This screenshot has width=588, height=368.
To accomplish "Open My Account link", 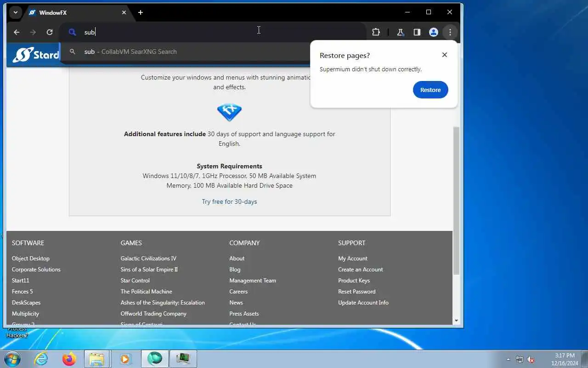I will (353, 259).
